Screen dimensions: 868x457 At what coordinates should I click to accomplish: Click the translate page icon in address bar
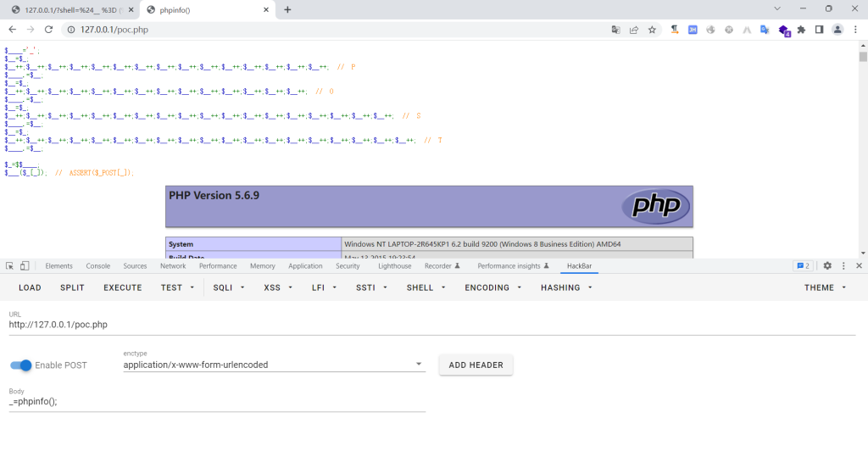point(616,29)
